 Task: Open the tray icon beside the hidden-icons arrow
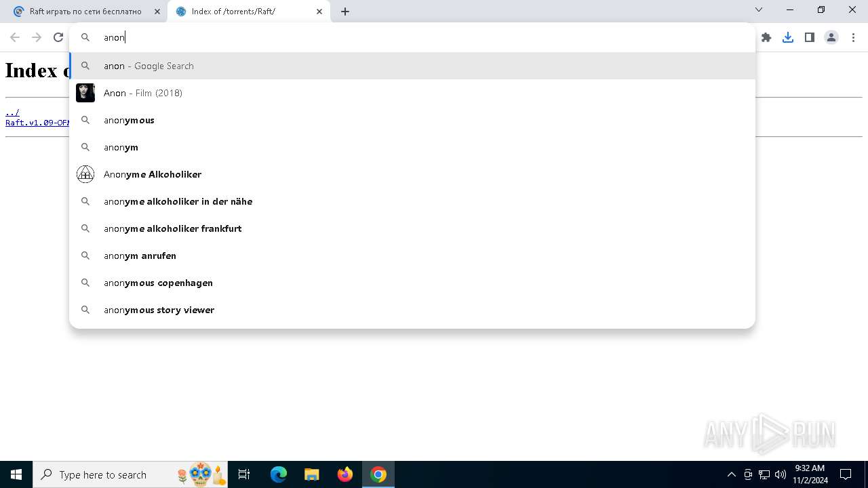click(748, 474)
